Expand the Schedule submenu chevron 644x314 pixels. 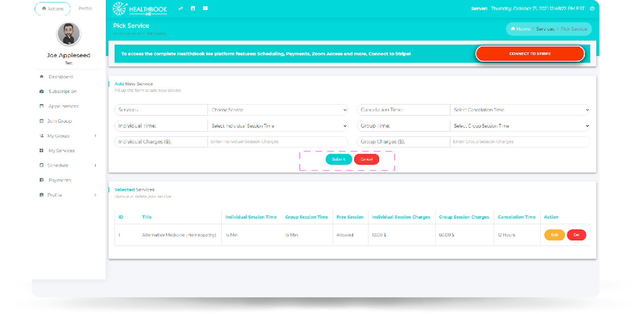[x=95, y=165]
